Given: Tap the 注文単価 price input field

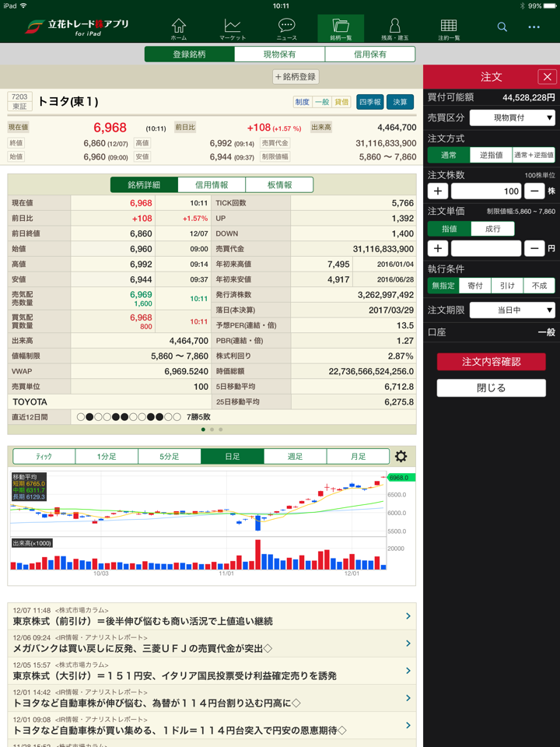Looking at the screenshot, I should [x=485, y=248].
